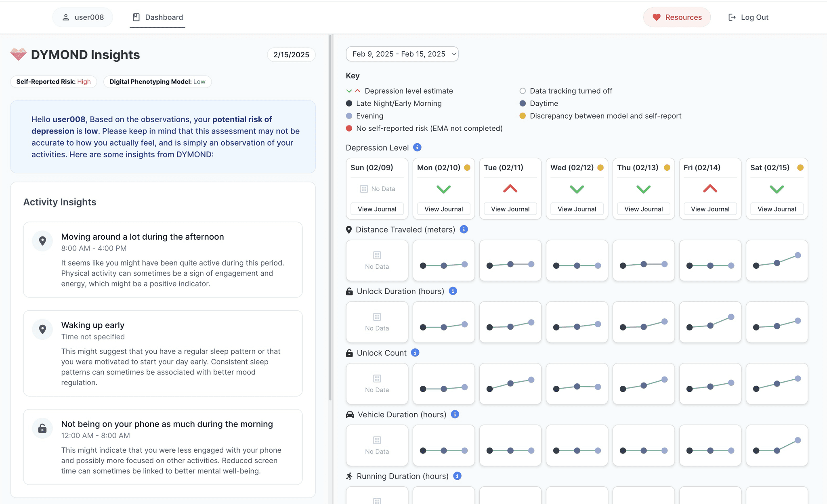Select the Fri (02/14) Unlock Duration chart
The image size is (827, 504).
pyautogui.click(x=710, y=322)
